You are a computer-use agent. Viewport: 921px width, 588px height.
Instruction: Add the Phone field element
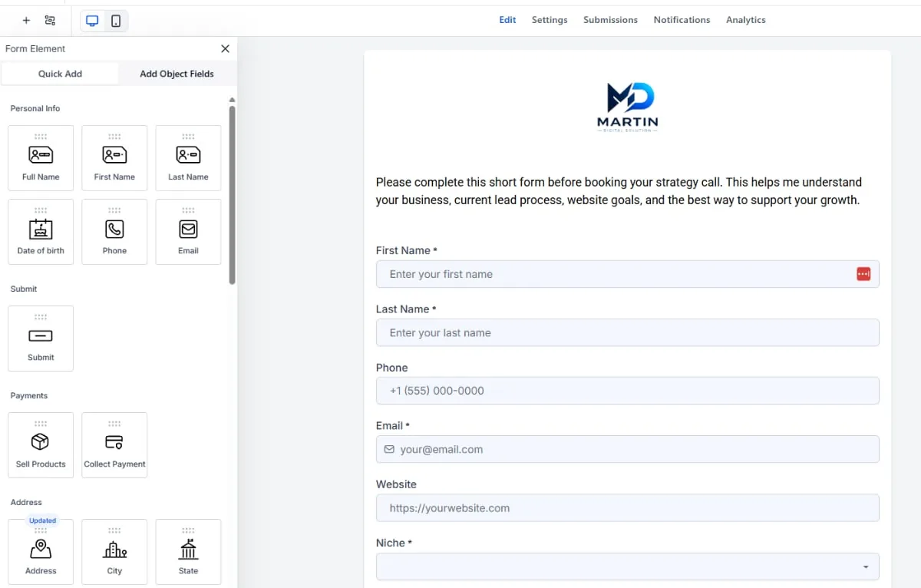(x=114, y=232)
